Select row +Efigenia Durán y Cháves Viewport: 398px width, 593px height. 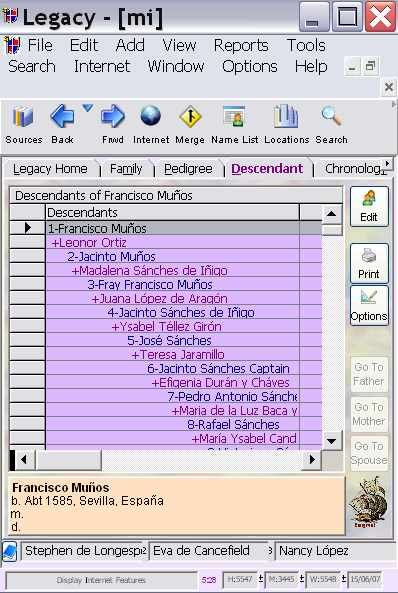pos(173,382)
